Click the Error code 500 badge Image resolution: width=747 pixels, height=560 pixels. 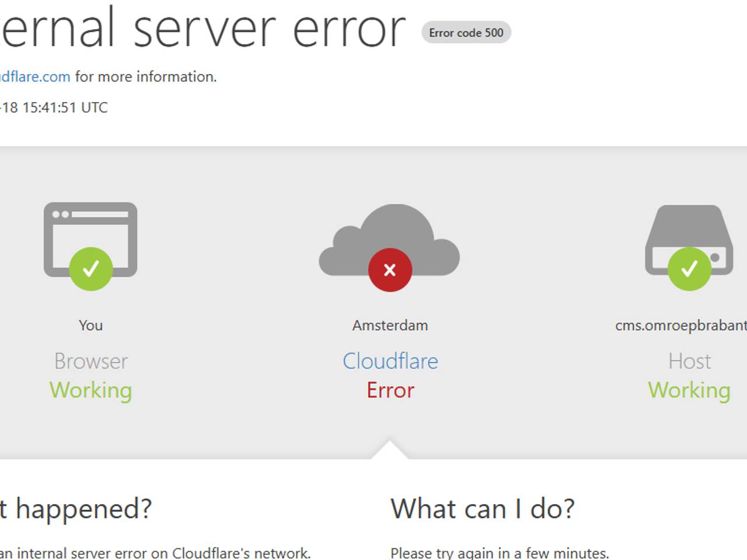click(466, 33)
